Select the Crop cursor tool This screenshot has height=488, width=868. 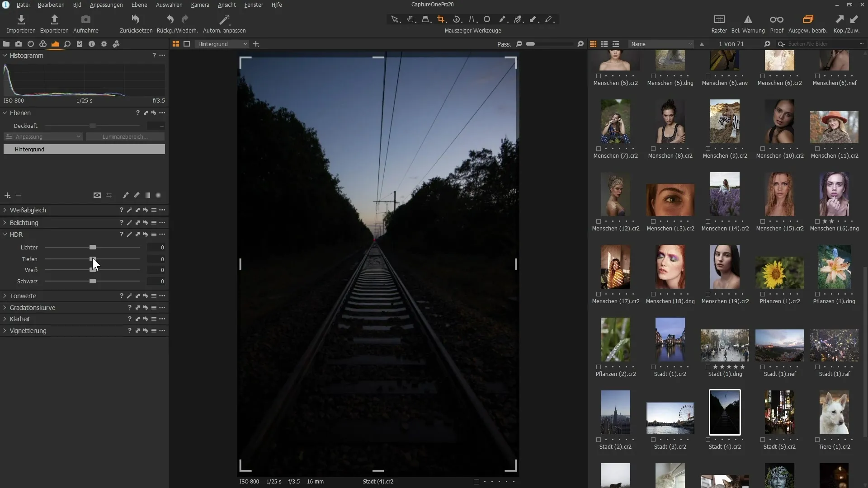441,19
